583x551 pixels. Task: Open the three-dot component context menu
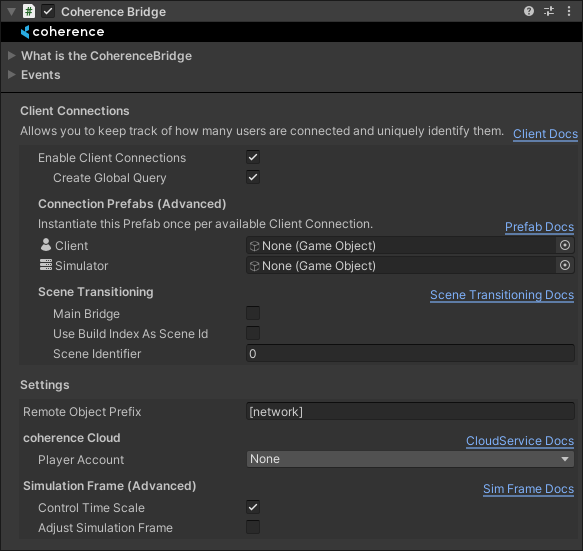568,11
